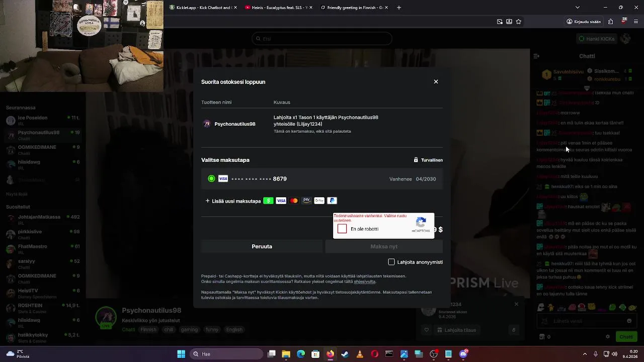Image resolution: width=644 pixels, height=362 pixels.
Task: Open VLC media player from taskbar
Action: (x=360, y=354)
